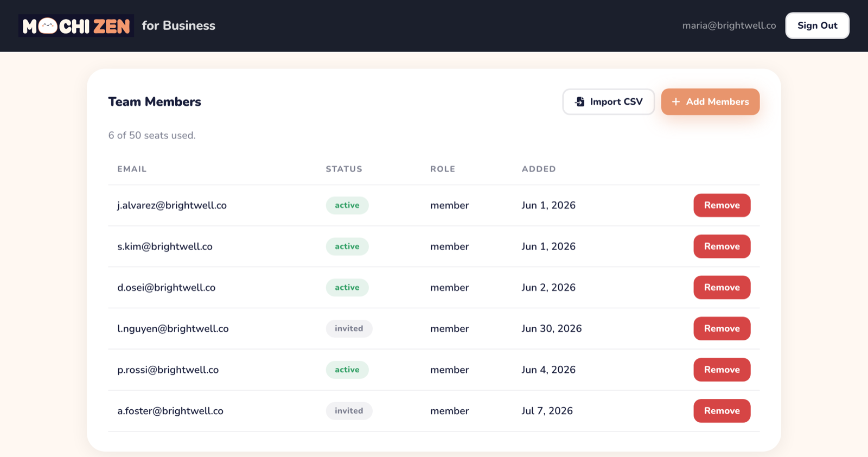Select email d.osei@brightwell.co
868x457 pixels.
(x=167, y=288)
